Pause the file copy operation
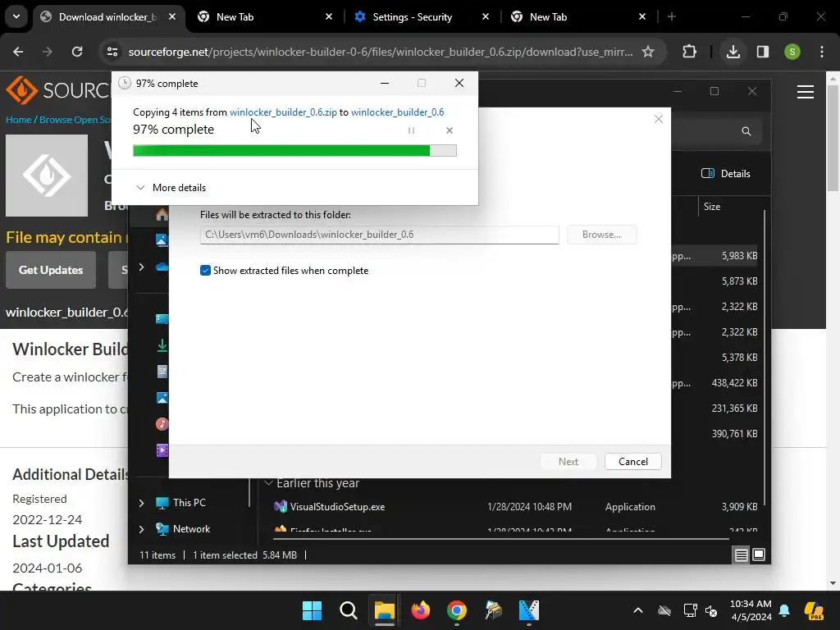This screenshot has width=840, height=630. 411,130
